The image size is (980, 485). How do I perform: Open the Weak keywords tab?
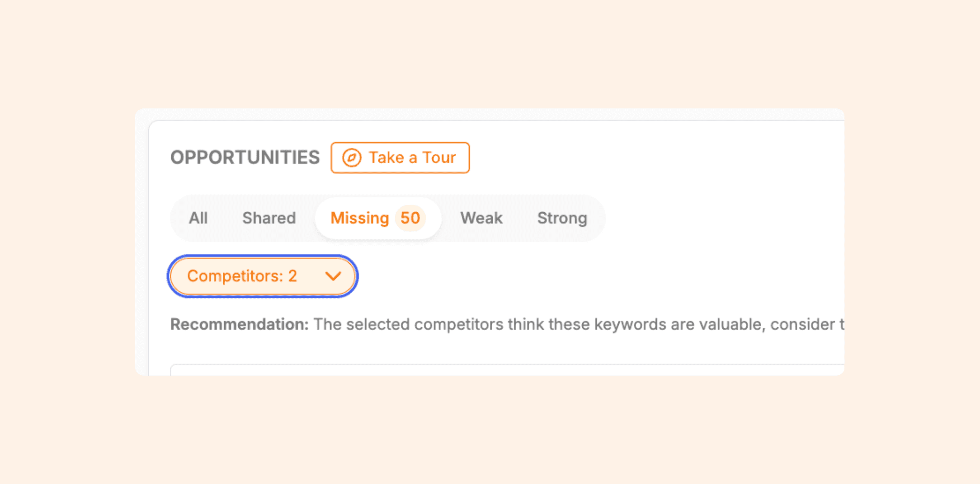pos(481,218)
